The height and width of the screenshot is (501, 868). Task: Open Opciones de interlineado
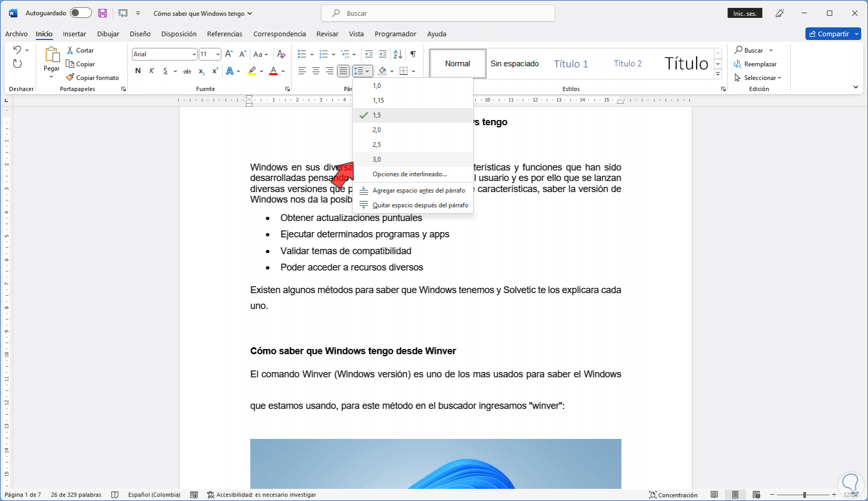413,174
